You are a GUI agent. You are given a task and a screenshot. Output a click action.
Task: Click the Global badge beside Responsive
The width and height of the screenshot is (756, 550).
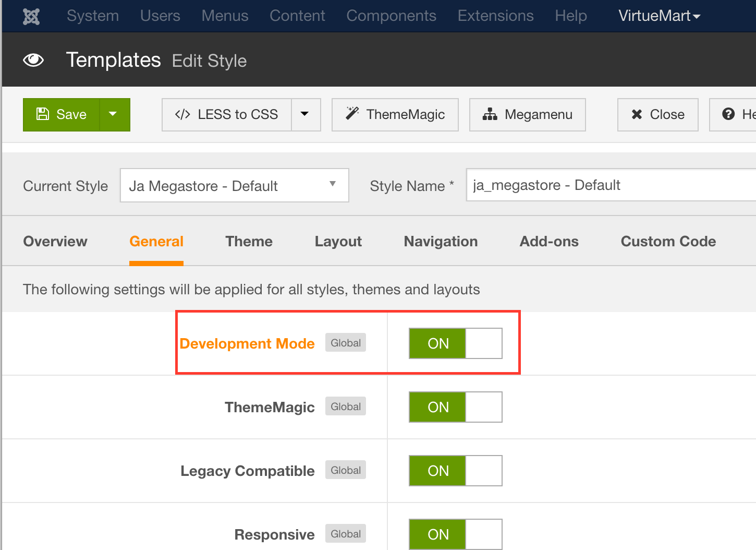(346, 534)
